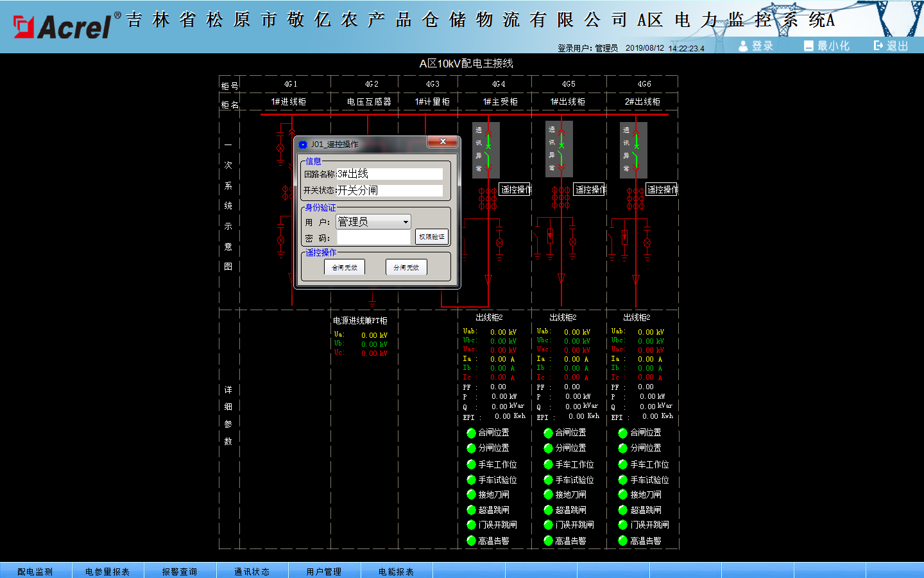
Task: Click the 退出 exit icon in header
Action: [x=878, y=46]
